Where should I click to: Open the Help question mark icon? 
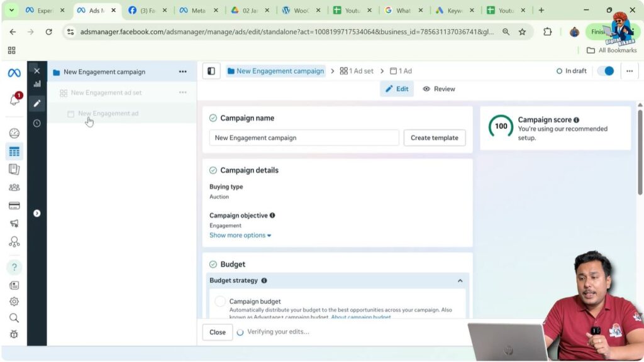click(x=14, y=267)
